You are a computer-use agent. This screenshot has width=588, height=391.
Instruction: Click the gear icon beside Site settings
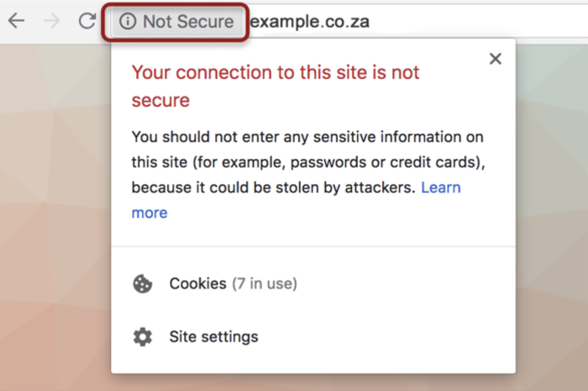point(143,336)
